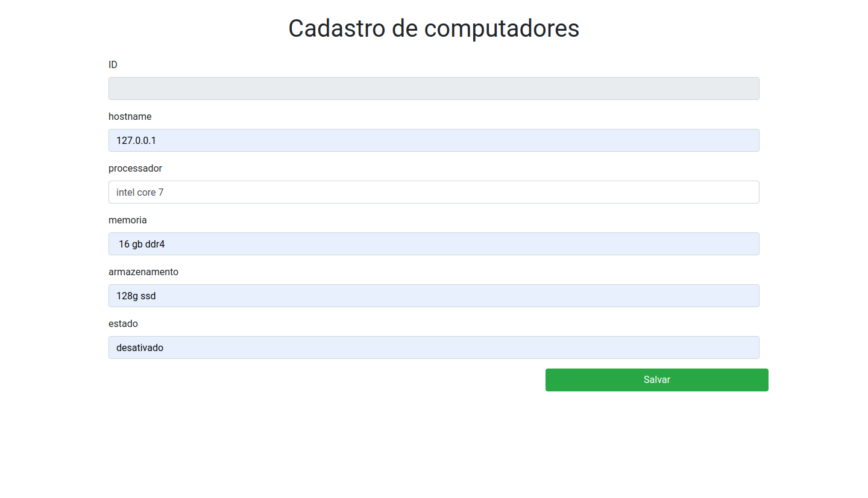Click the 128g ssd armazenamento value
This screenshot has width=868, height=498.
coord(136,296)
